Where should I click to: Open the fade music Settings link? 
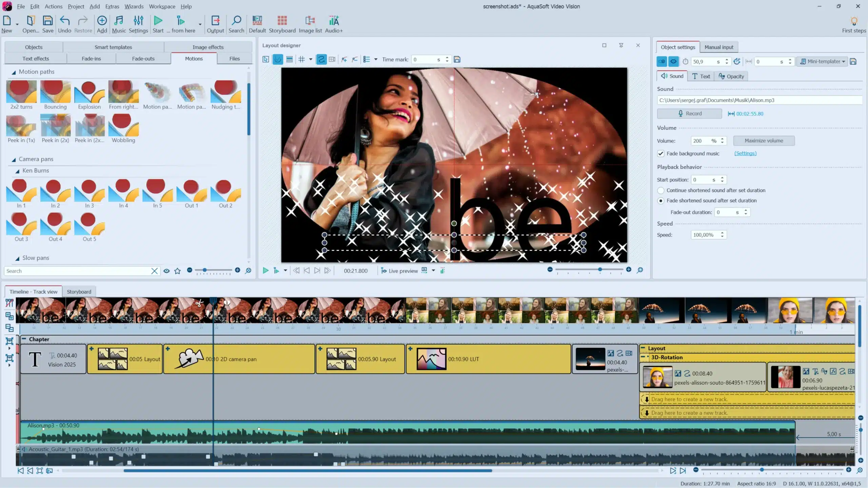745,154
